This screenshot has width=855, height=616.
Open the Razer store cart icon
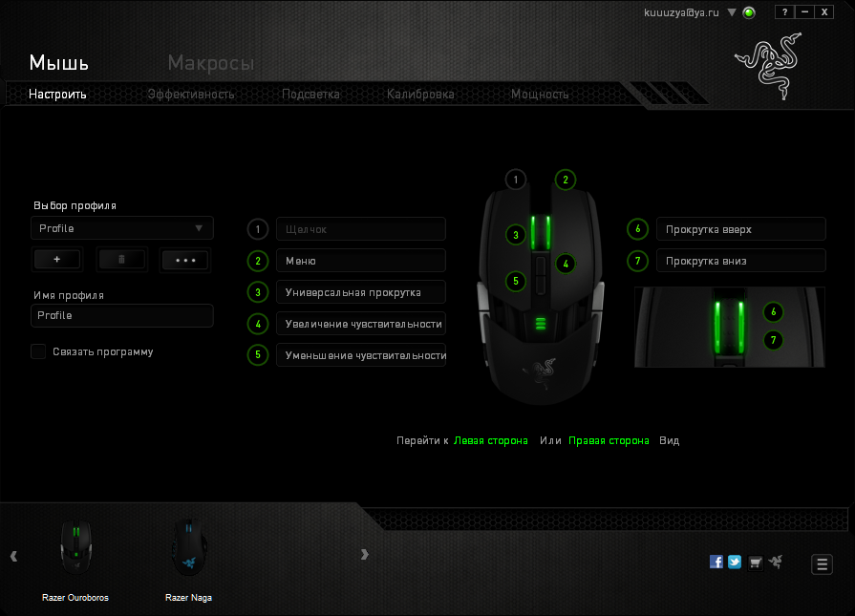(x=755, y=562)
